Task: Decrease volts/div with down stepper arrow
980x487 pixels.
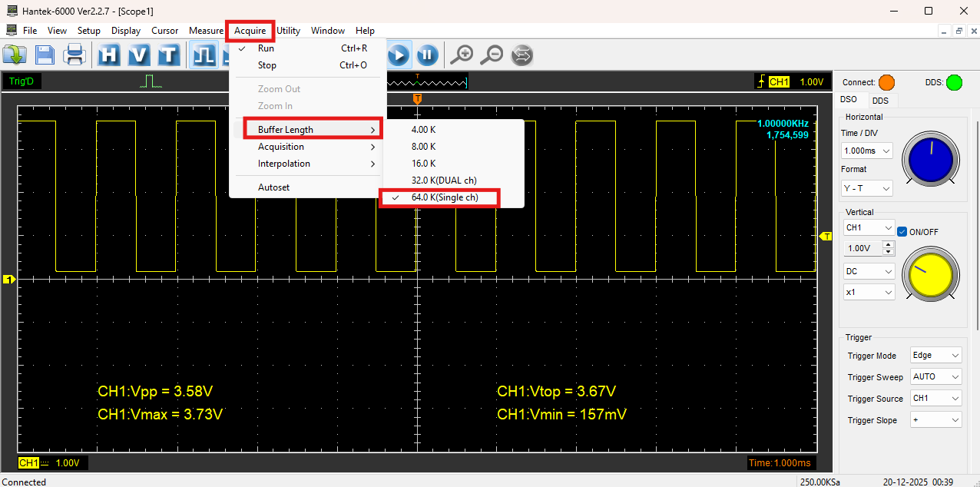Action: point(889,252)
